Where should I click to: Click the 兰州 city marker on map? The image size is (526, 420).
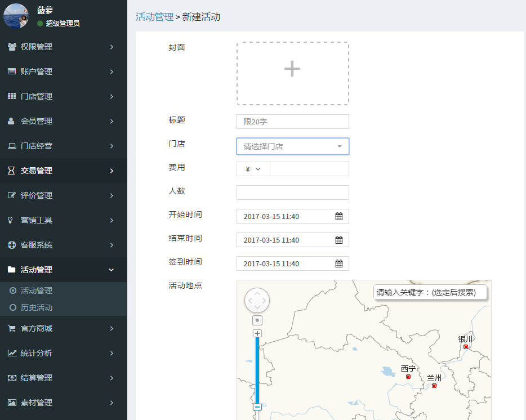434,386
